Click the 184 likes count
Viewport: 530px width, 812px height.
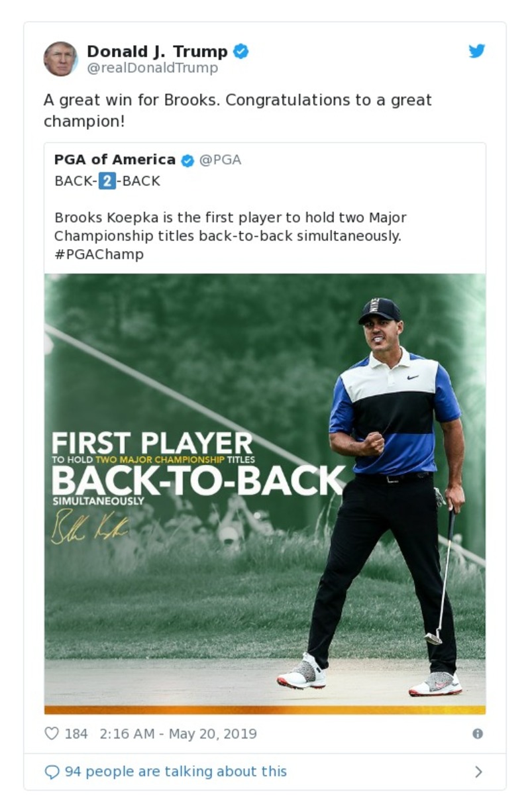(x=76, y=734)
